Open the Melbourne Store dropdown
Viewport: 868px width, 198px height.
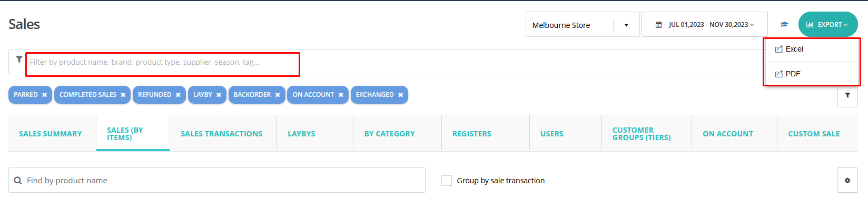(x=583, y=25)
